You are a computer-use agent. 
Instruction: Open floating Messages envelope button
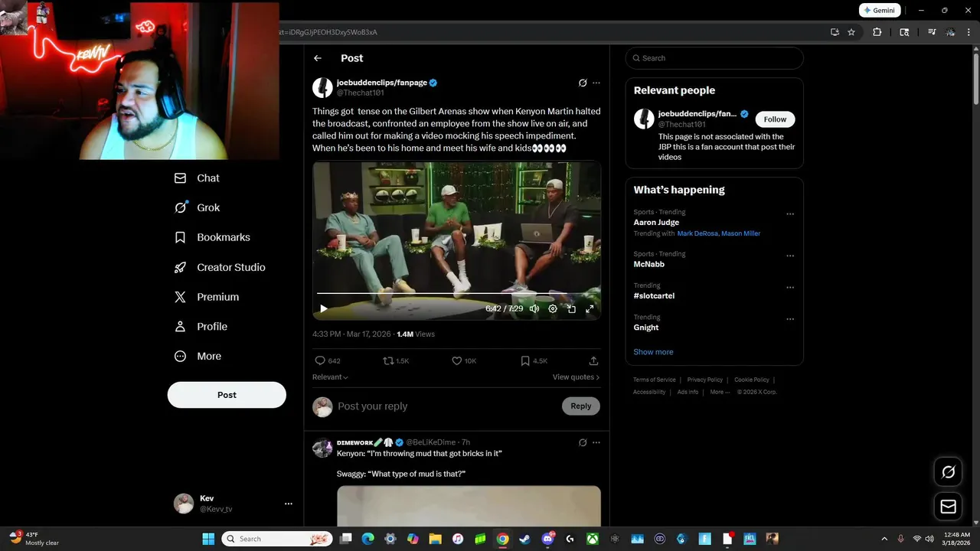coord(948,507)
